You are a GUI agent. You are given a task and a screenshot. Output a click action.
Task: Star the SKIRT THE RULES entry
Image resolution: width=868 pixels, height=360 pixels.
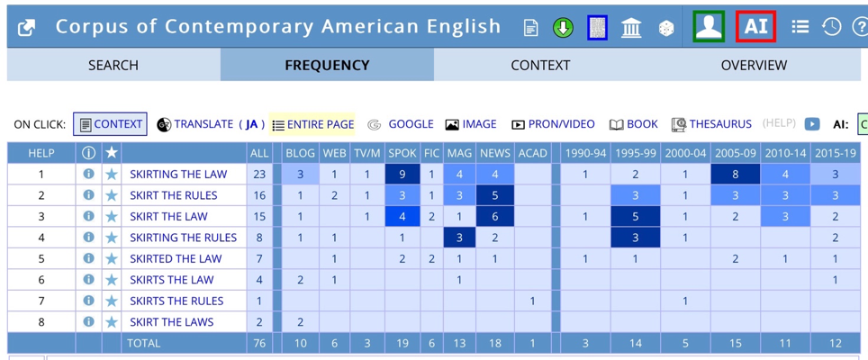coord(112,195)
